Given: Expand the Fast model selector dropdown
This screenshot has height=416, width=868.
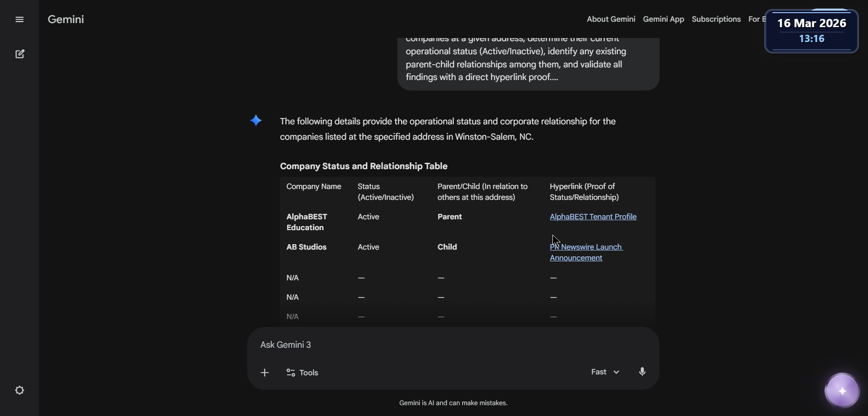Looking at the screenshot, I should [x=605, y=372].
